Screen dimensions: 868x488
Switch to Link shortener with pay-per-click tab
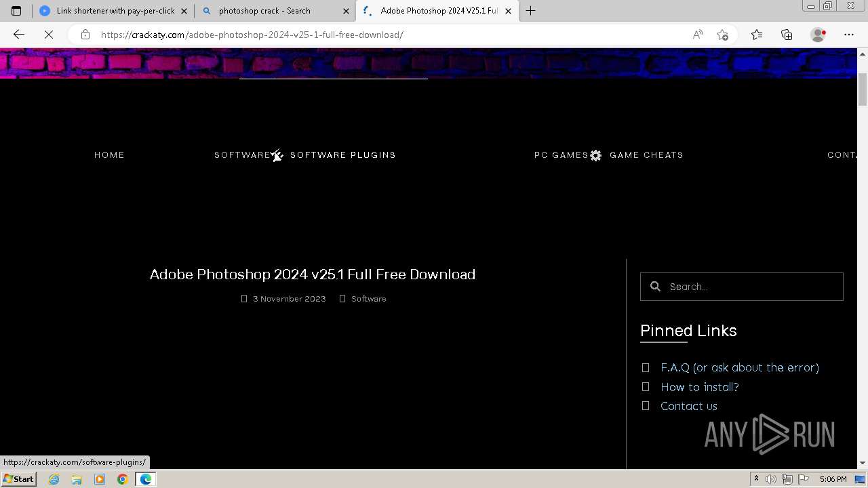pyautogui.click(x=113, y=11)
